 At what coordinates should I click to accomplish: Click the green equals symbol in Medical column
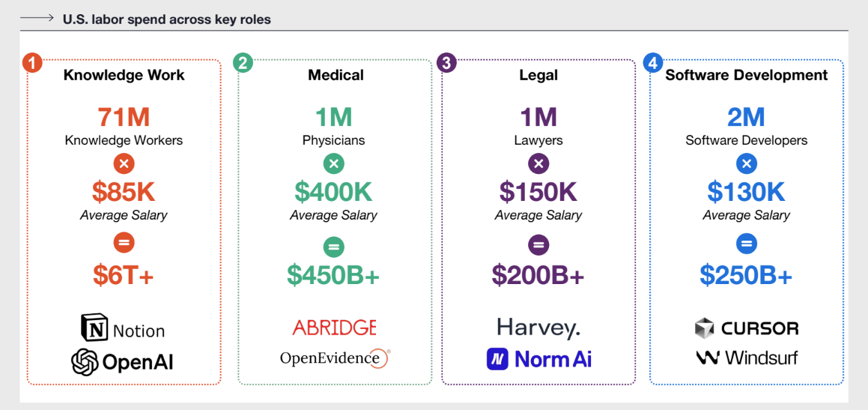pos(333,246)
